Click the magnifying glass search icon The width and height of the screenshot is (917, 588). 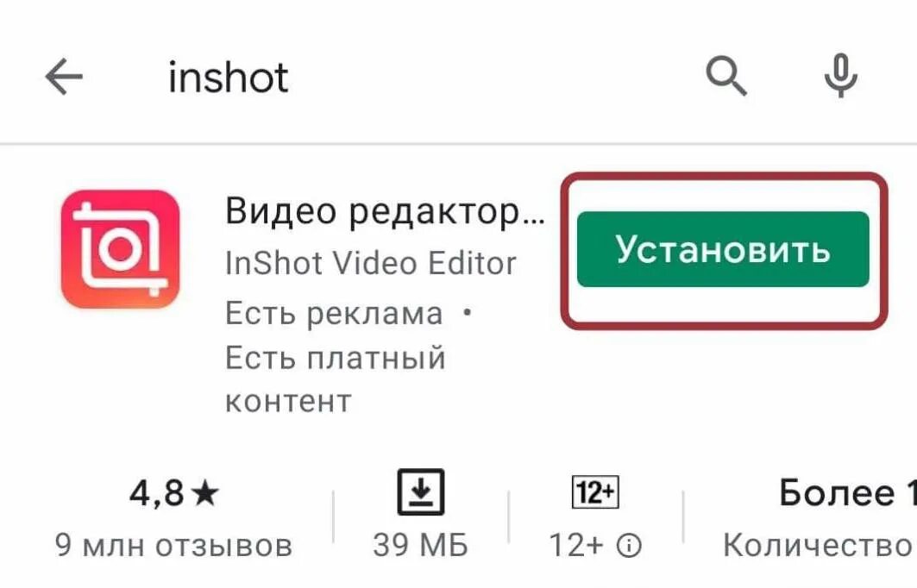click(725, 76)
